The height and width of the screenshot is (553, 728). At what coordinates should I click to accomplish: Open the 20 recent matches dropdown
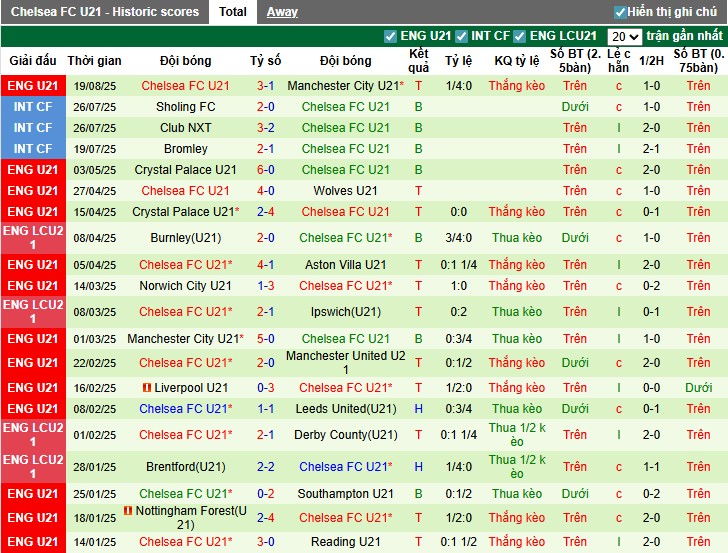[x=624, y=36]
